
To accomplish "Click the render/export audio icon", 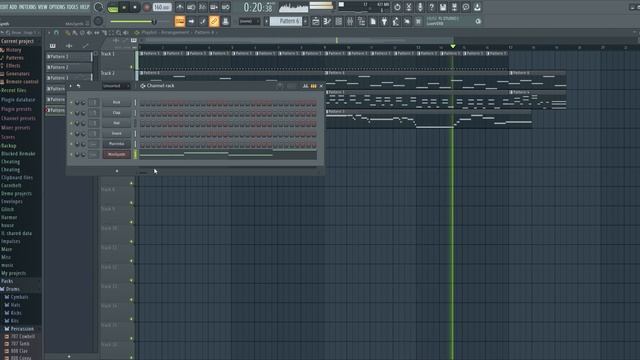I will click(454, 7).
